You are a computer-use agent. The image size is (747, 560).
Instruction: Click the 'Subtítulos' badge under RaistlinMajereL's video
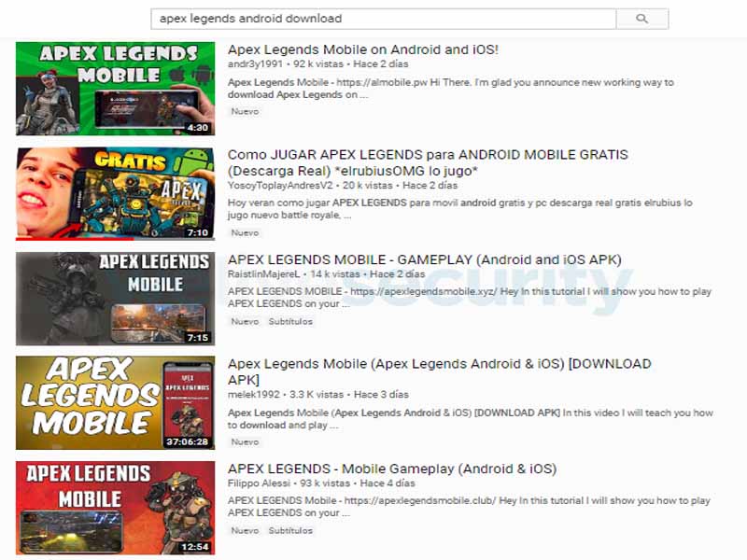pos(290,321)
